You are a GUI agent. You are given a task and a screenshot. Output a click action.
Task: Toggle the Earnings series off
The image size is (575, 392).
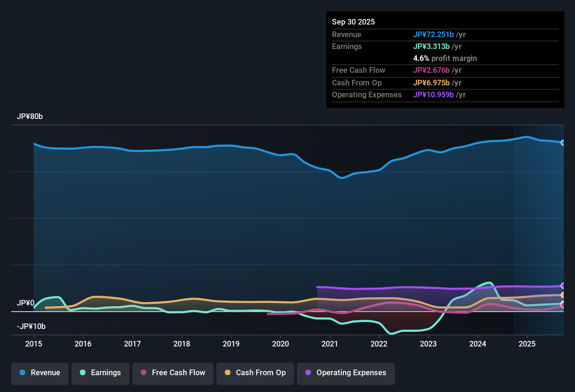[100, 373]
